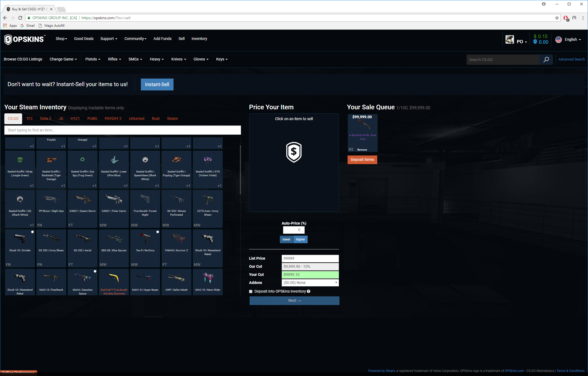The height and width of the screenshot is (376, 588).
Task: Open Apps bookmarks grid icon
Action: click(x=5, y=26)
